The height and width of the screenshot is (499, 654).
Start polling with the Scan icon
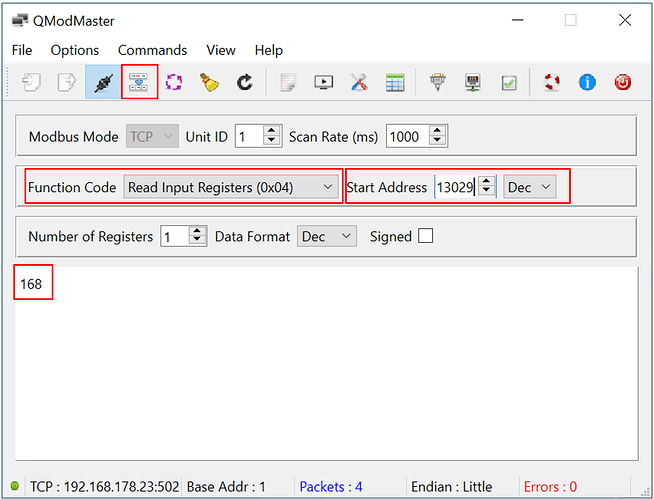pyautogui.click(x=174, y=82)
